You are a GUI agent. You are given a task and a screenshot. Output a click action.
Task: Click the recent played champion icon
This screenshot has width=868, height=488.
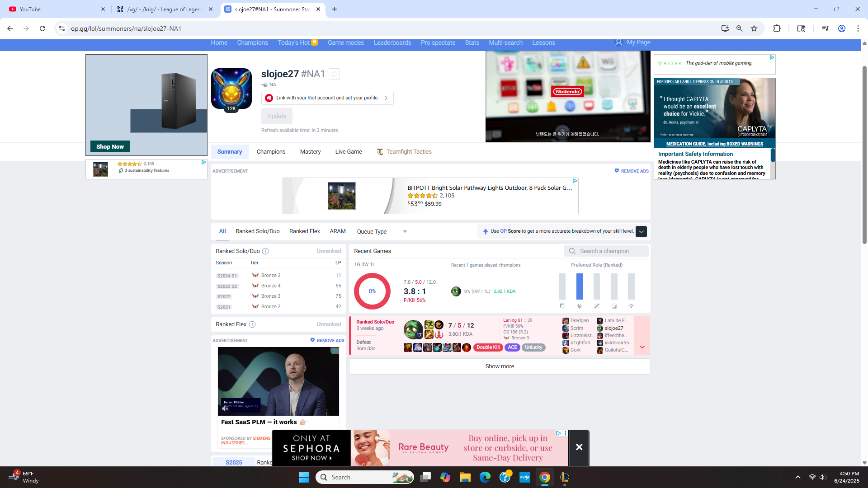click(456, 291)
